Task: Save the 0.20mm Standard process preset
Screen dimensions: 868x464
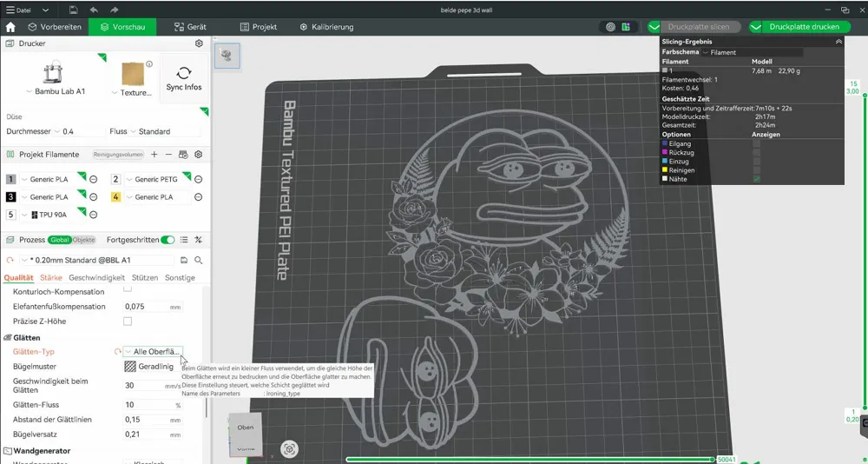Action: (x=184, y=260)
